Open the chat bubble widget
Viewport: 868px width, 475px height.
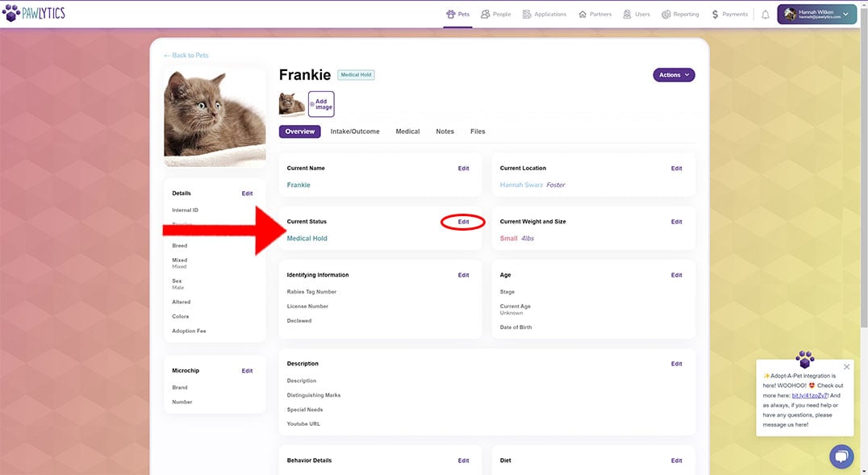coord(841,456)
